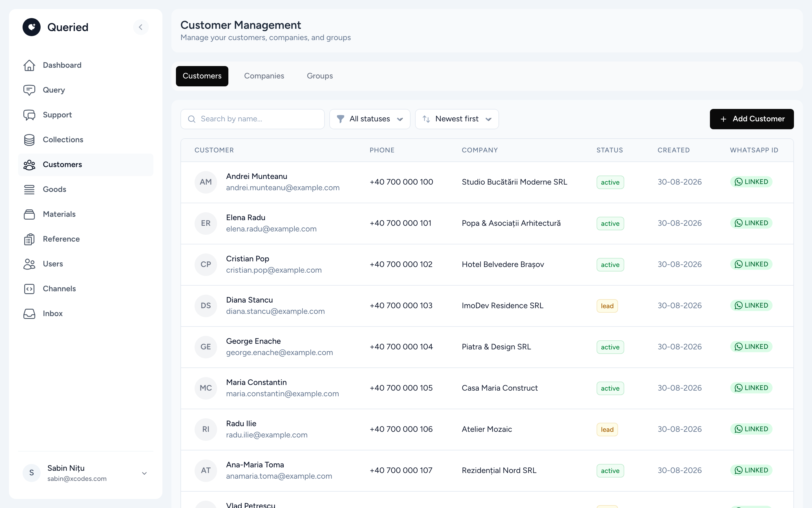
Task: Click the Users people icon
Action: [x=29, y=264]
